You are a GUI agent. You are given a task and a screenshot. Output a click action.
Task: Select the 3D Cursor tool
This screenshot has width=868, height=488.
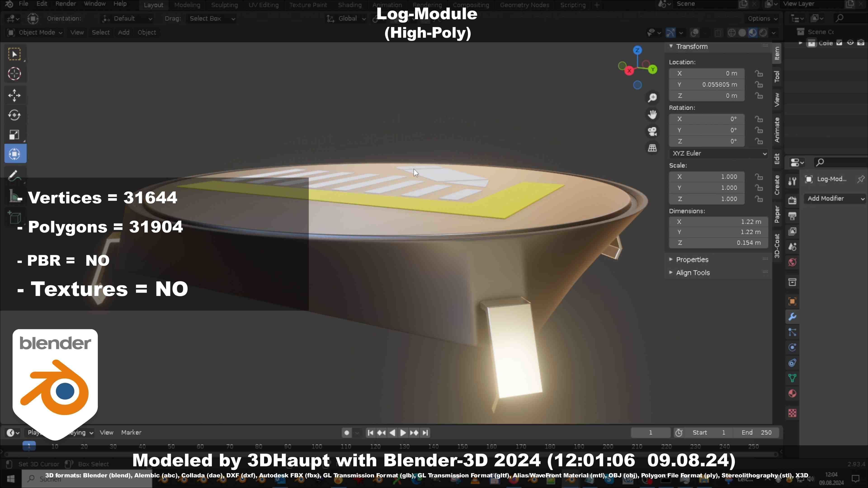pos(14,74)
